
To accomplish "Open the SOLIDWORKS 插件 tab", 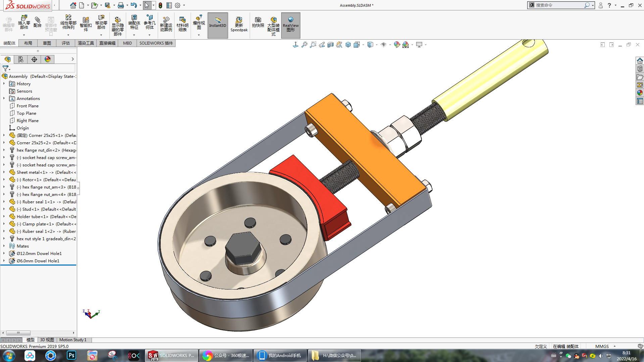I will click(156, 43).
